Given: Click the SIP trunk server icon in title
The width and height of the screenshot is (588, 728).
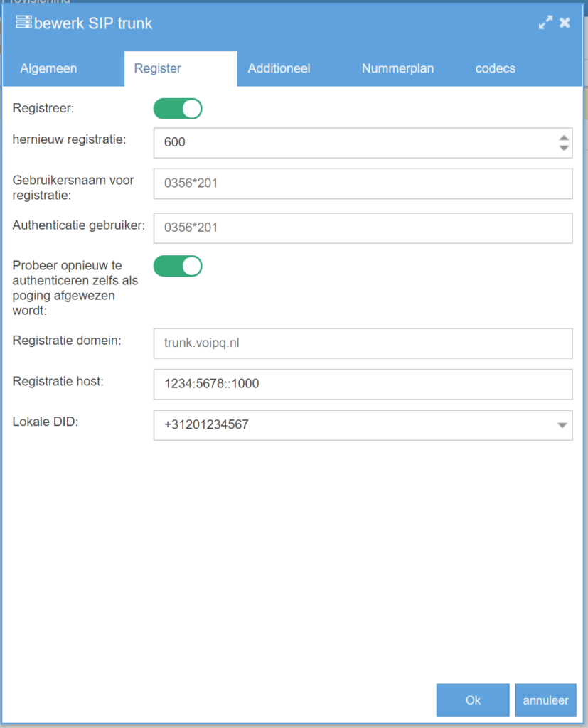Looking at the screenshot, I should pos(23,23).
